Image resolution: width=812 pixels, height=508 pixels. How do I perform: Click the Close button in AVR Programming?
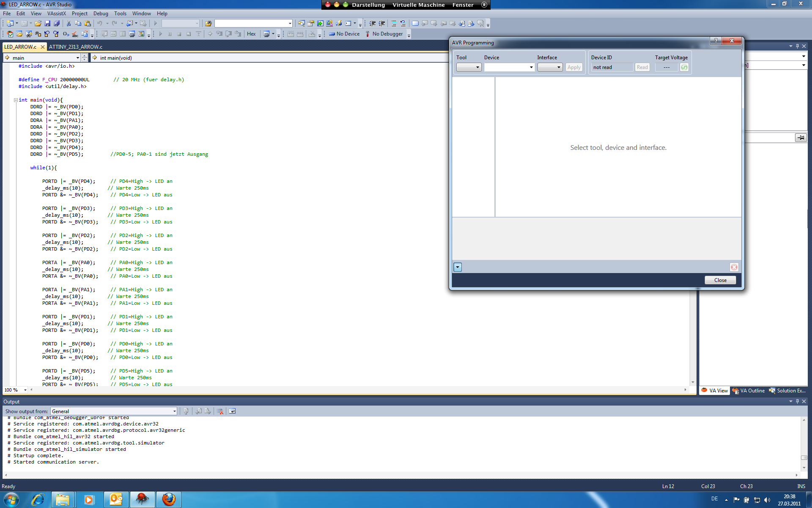(720, 280)
